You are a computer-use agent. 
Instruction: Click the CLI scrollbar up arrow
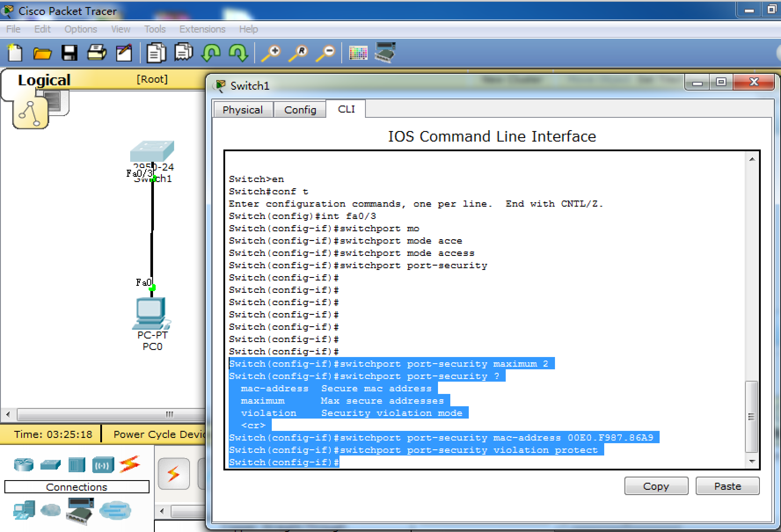point(752,159)
